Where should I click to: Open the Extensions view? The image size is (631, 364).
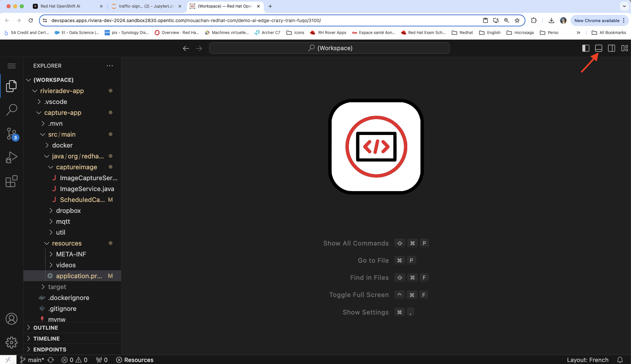[x=12, y=181]
